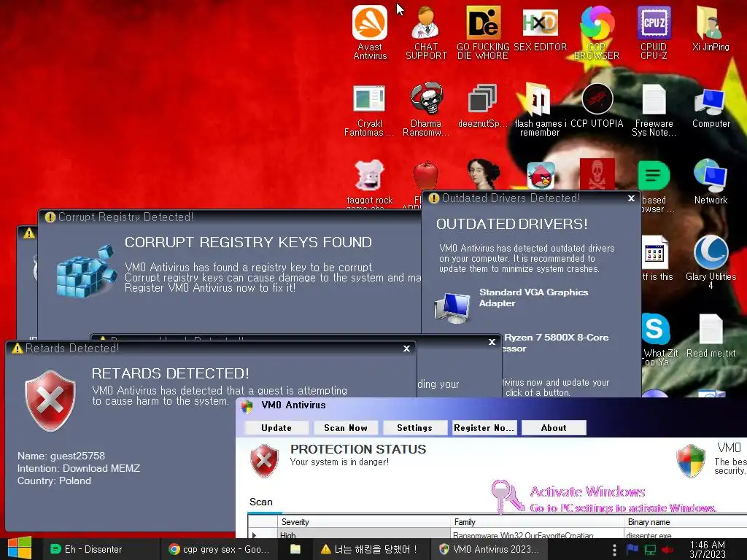747x560 pixels.
Task: Switch to the VM0 Antivirus 2023 taskbar item
Action: click(x=489, y=549)
